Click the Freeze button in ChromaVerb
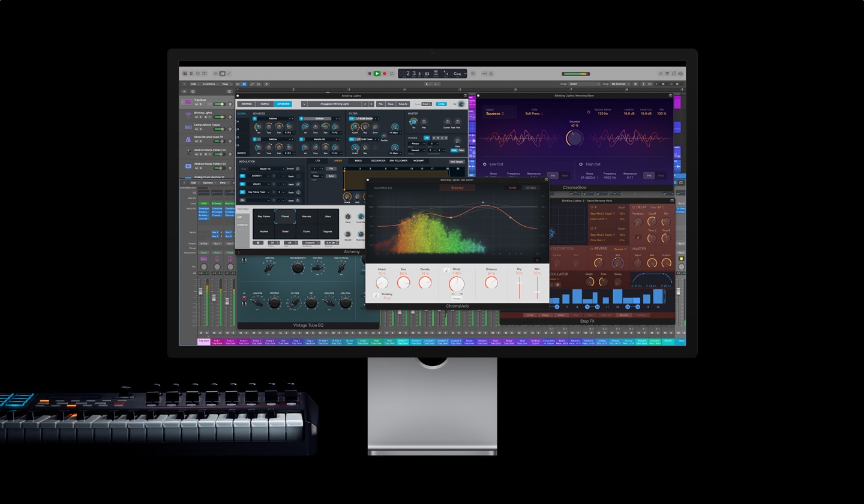Image resolution: width=864 pixels, height=504 pixels. click(x=457, y=299)
